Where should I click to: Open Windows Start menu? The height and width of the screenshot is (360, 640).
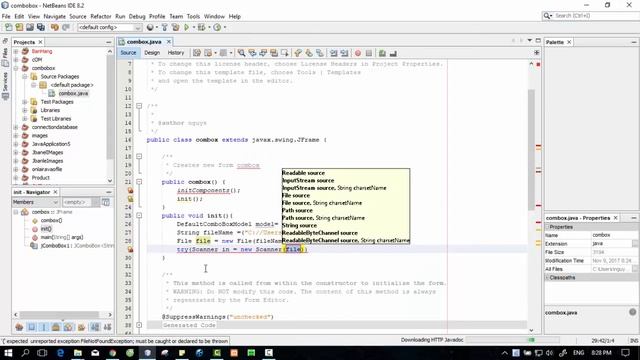8,353
